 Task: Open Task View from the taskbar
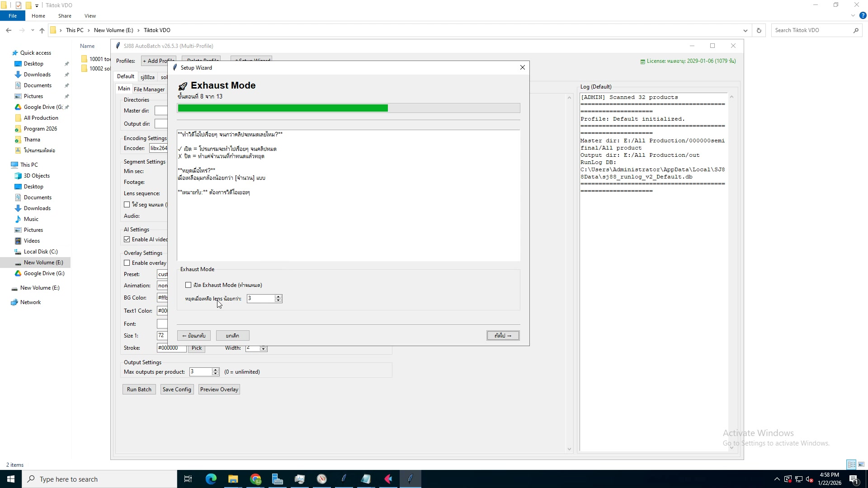coord(189,479)
